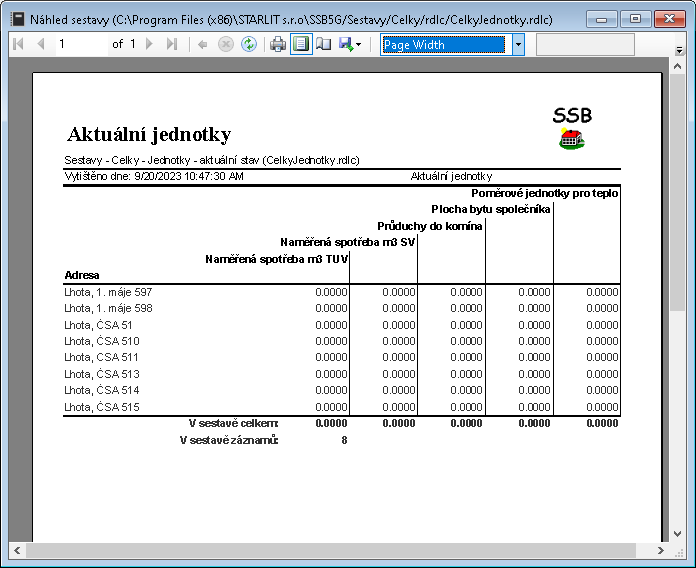Expand the Page Width zoom dropdown
This screenshot has width=696, height=568.
point(518,44)
